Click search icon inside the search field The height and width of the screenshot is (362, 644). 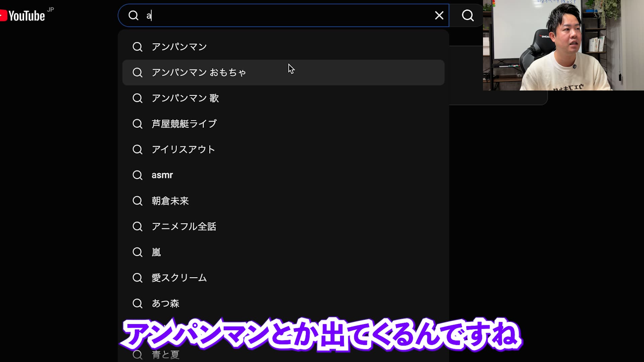[x=133, y=15]
